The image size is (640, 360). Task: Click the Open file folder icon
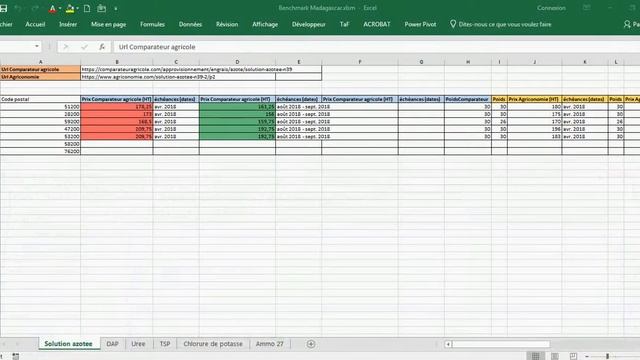click(x=102, y=9)
